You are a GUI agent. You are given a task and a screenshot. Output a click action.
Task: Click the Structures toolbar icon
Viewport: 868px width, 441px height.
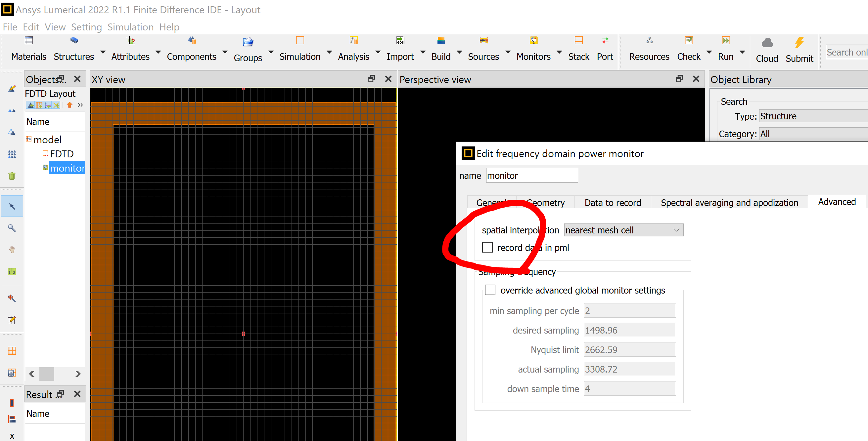click(x=74, y=41)
